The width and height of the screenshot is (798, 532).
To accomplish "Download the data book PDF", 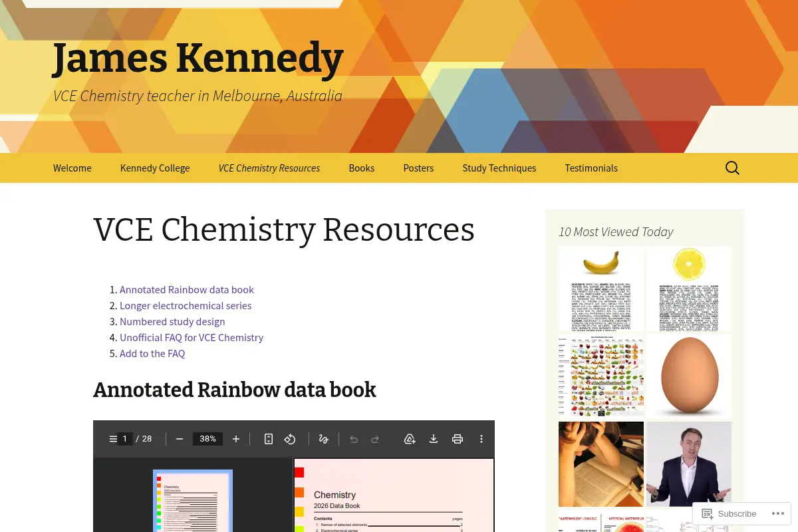I will coord(434,439).
